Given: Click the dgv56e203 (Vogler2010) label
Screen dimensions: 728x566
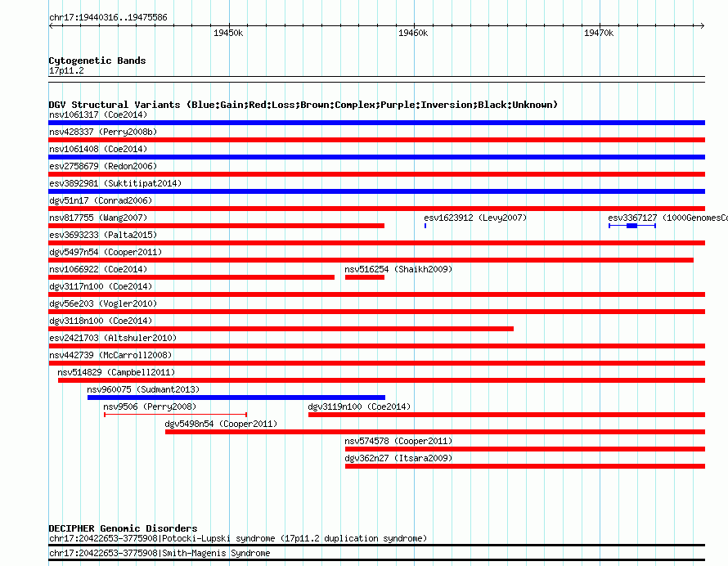Looking at the screenshot, I should click(103, 303).
